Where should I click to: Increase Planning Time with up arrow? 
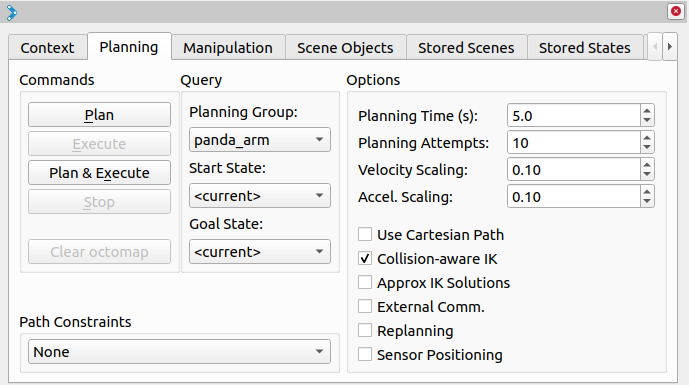click(647, 110)
